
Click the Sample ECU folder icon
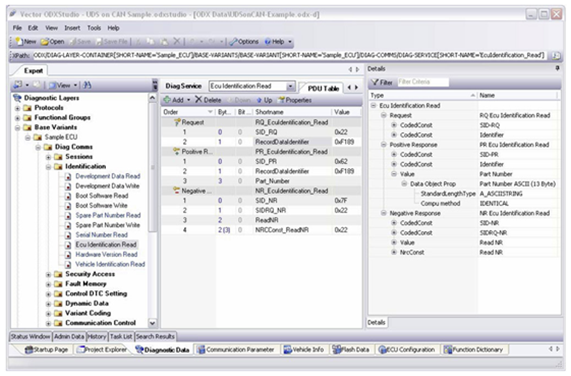(x=38, y=137)
